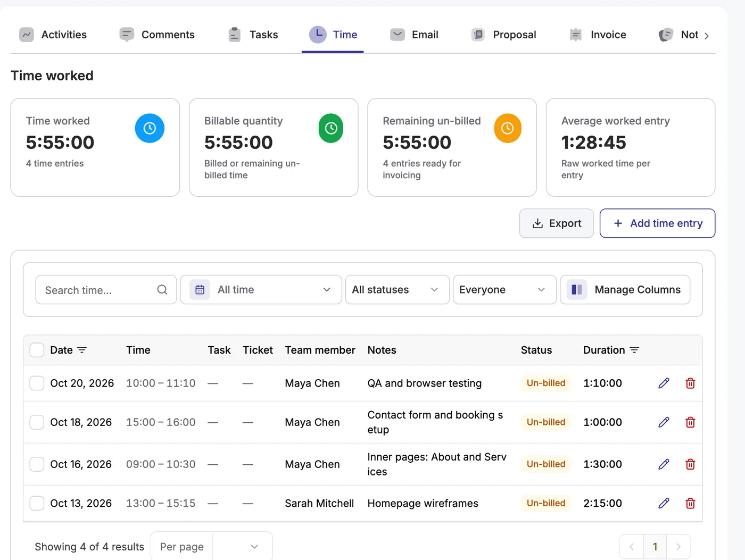Delete the Oct 20, 2026 time entry

pyautogui.click(x=690, y=383)
